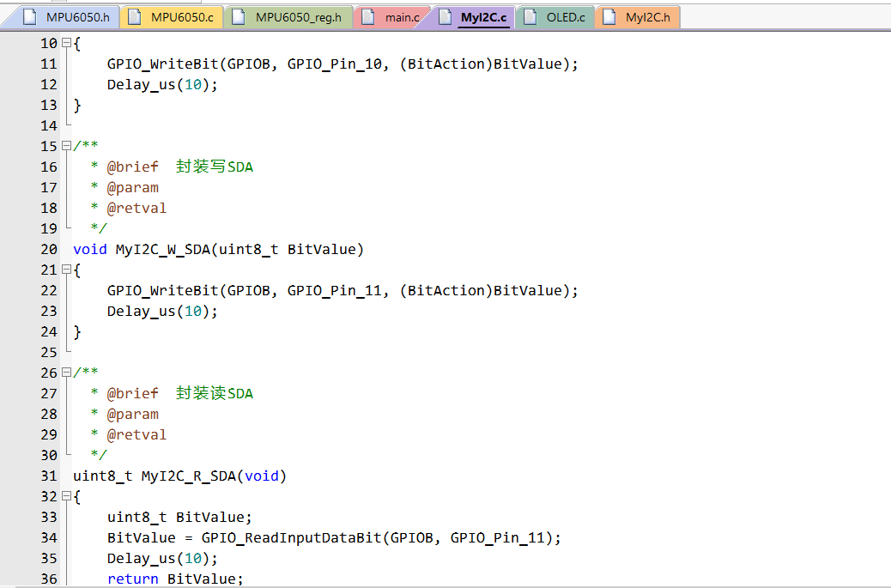Click (BitAction)BitValue on line 11

click(x=481, y=64)
